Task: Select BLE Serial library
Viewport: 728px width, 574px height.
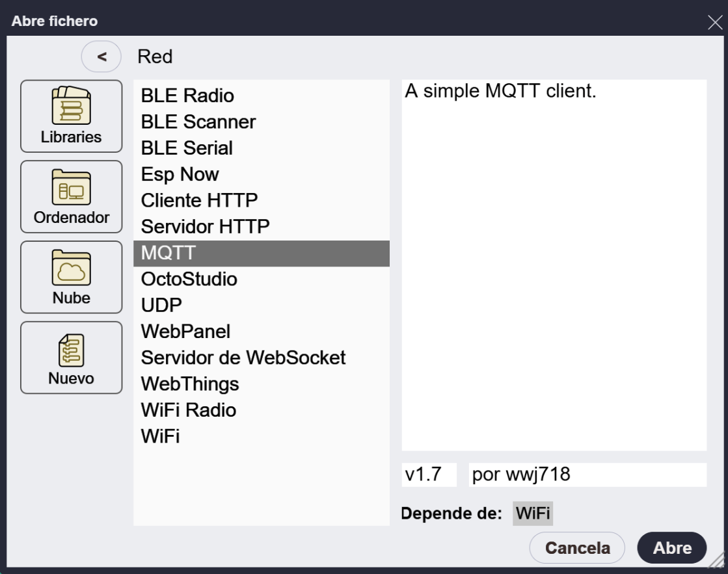Action: (x=262, y=148)
